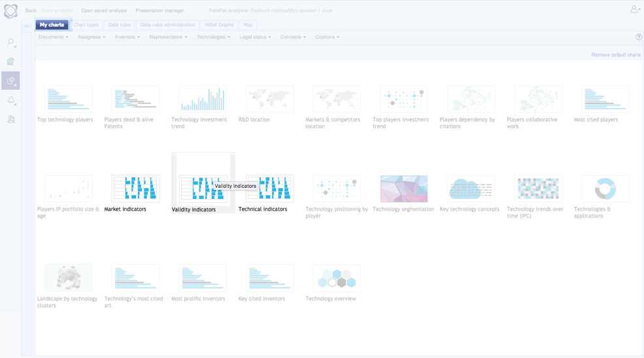Click the app logo in top-left corner
Viewport: 644px width, 358px height.
[11, 11]
